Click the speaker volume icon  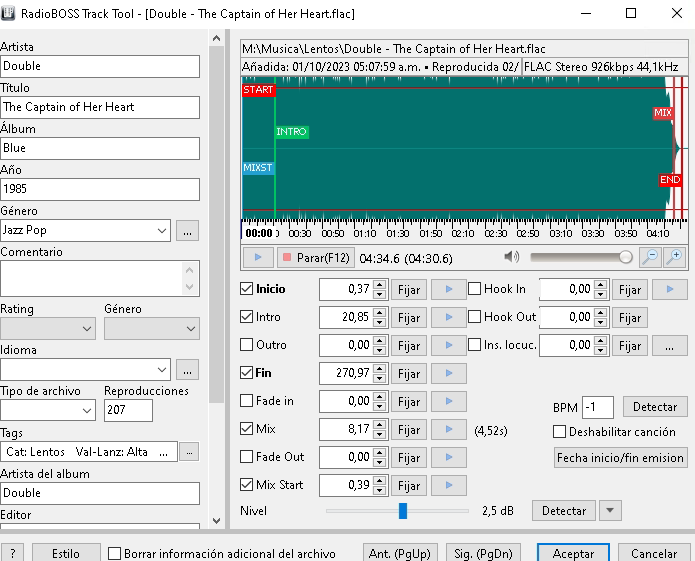tap(511, 257)
